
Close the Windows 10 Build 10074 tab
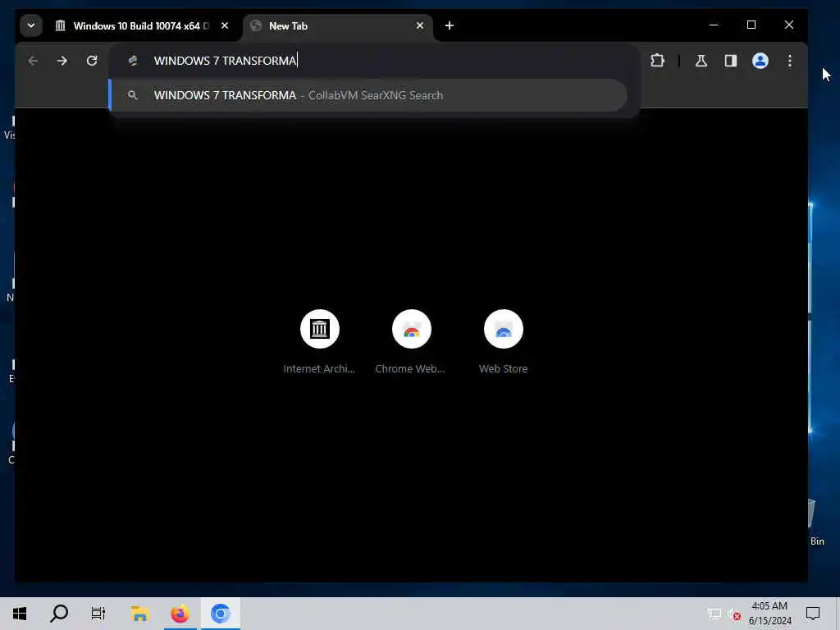[x=225, y=25]
